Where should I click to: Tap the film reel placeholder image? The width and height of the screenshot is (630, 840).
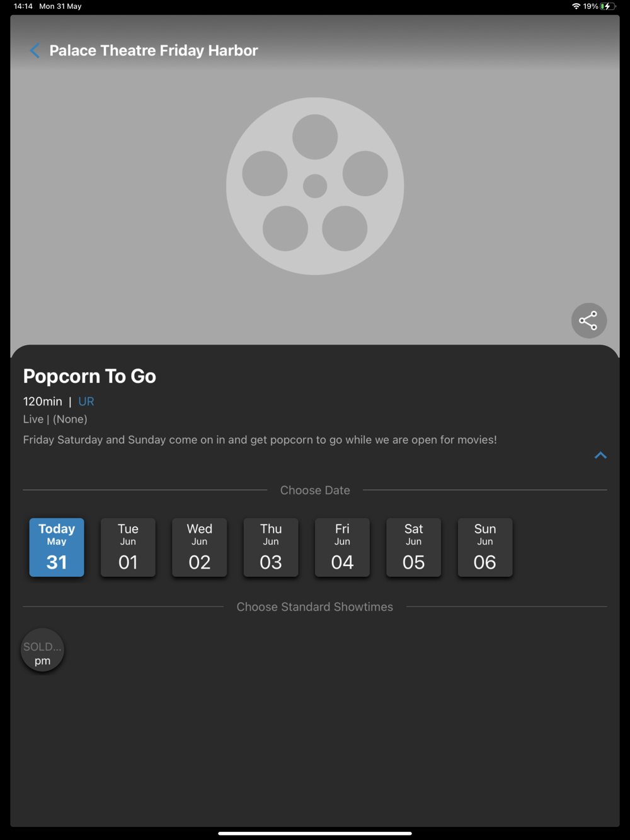pyautogui.click(x=315, y=186)
